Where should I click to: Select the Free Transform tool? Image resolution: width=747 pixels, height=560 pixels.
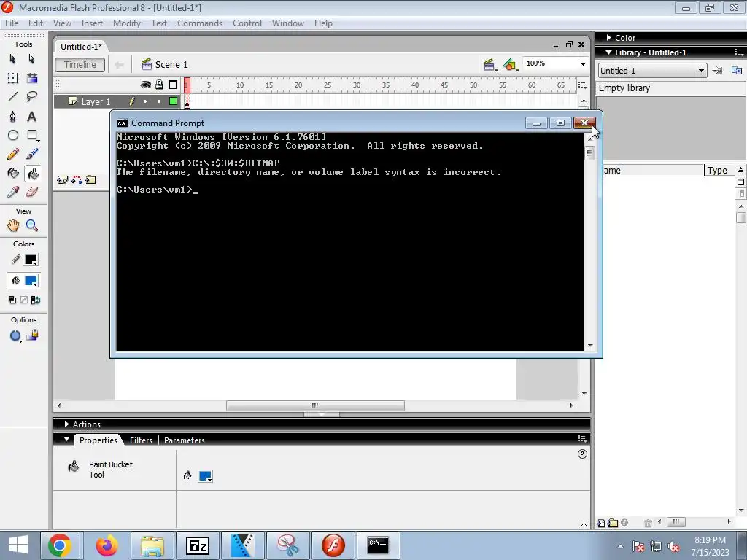[13, 78]
